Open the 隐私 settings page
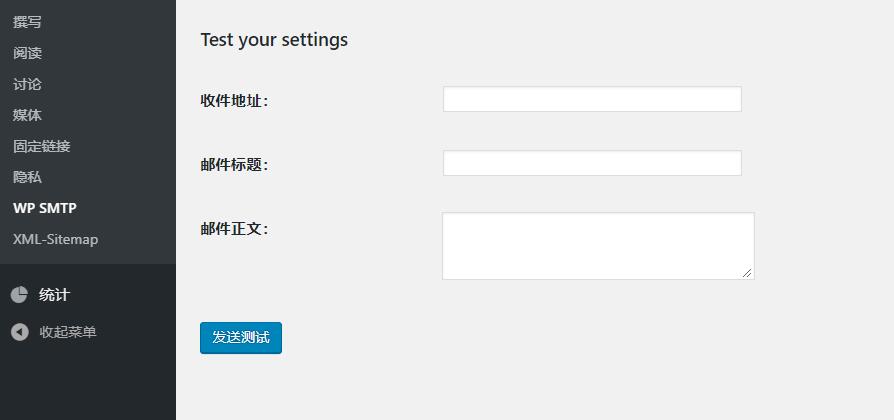Viewport: 894px width, 420px height. click(x=27, y=177)
